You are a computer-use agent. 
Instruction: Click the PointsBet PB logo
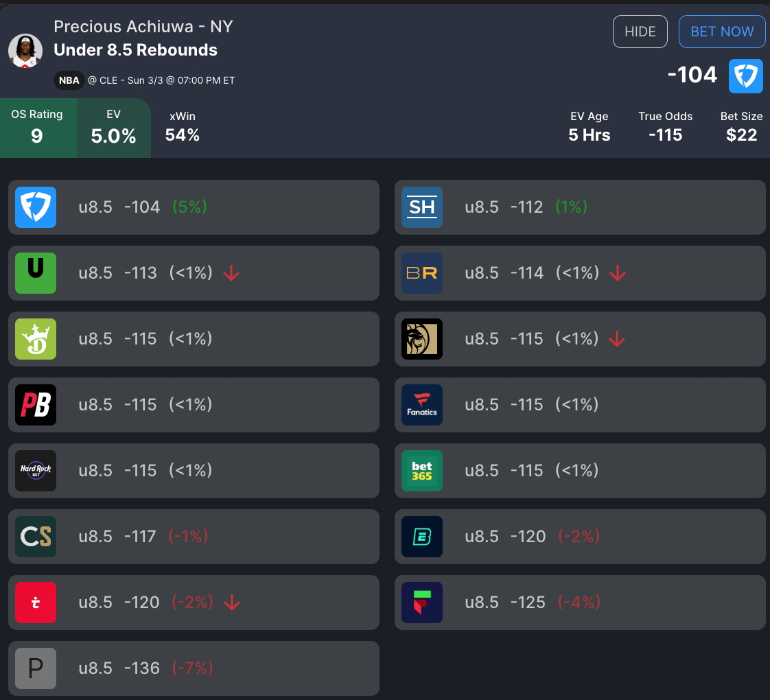[36, 405]
